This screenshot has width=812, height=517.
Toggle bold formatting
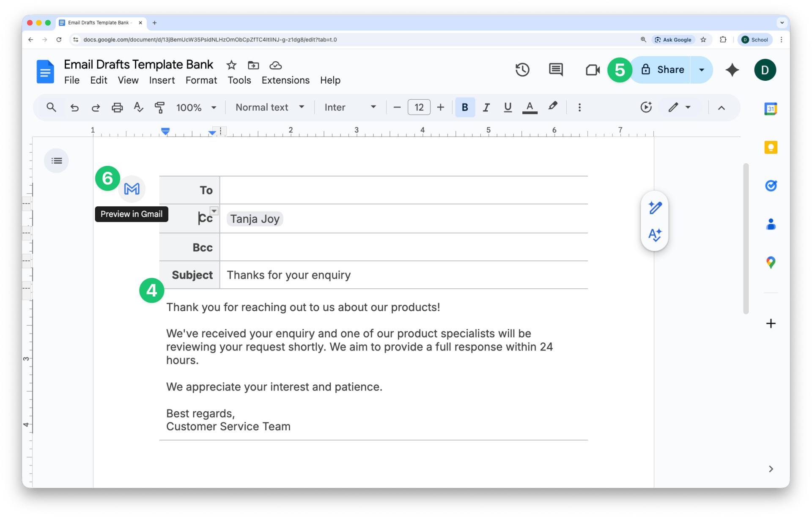(465, 107)
